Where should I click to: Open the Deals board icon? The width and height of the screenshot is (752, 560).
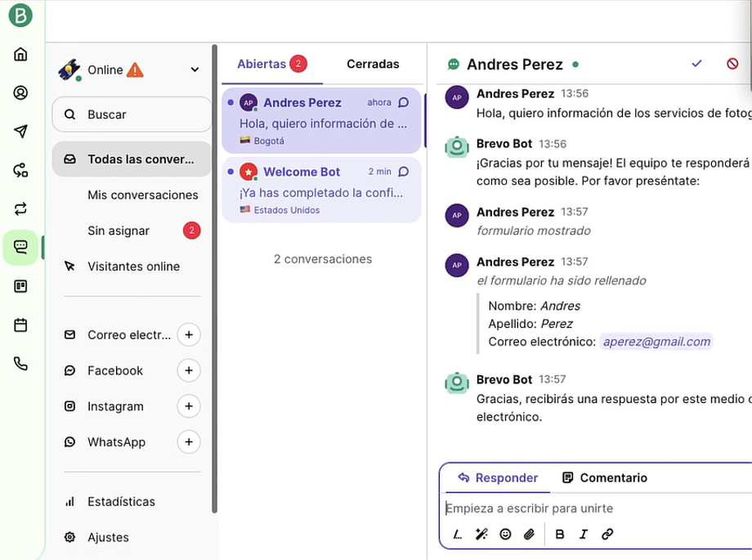[x=20, y=286]
